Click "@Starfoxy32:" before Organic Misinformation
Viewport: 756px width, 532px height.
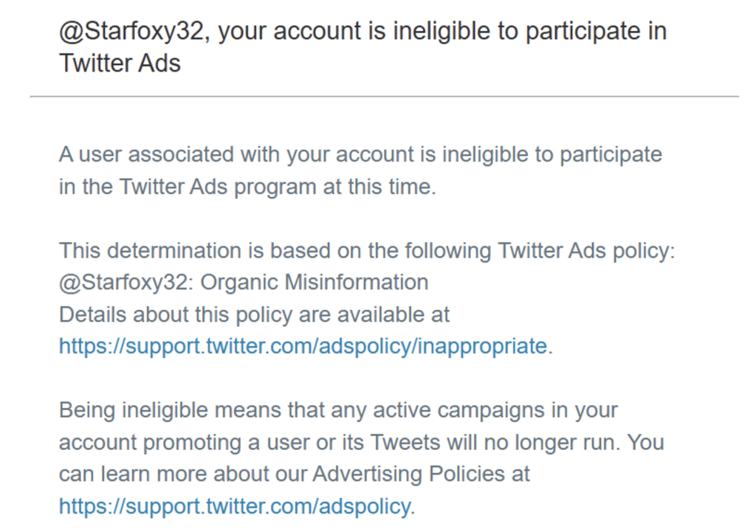point(127,283)
